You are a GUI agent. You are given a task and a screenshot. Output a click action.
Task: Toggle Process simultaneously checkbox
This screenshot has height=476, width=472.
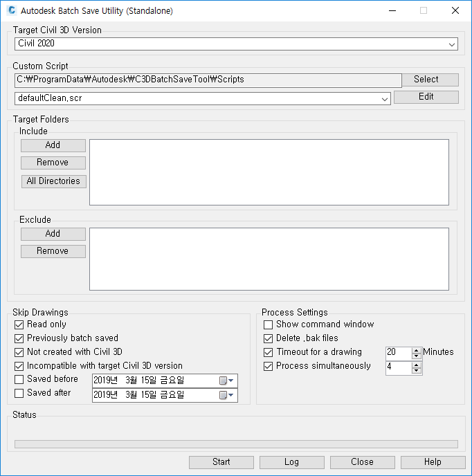tap(268, 366)
